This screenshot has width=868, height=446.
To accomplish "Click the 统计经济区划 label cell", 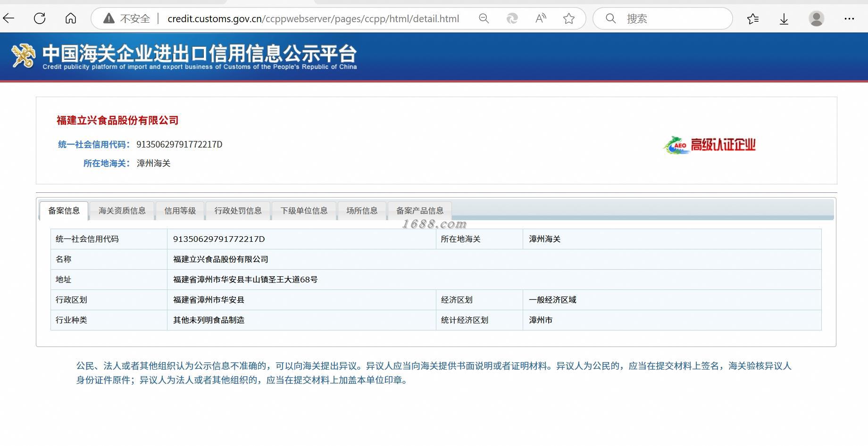I will click(x=479, y=320).
